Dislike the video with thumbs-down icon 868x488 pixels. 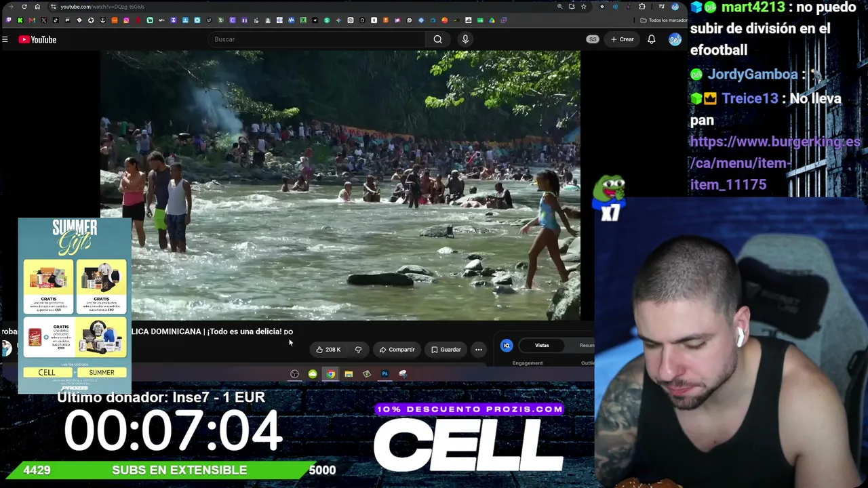click(358, 350)
